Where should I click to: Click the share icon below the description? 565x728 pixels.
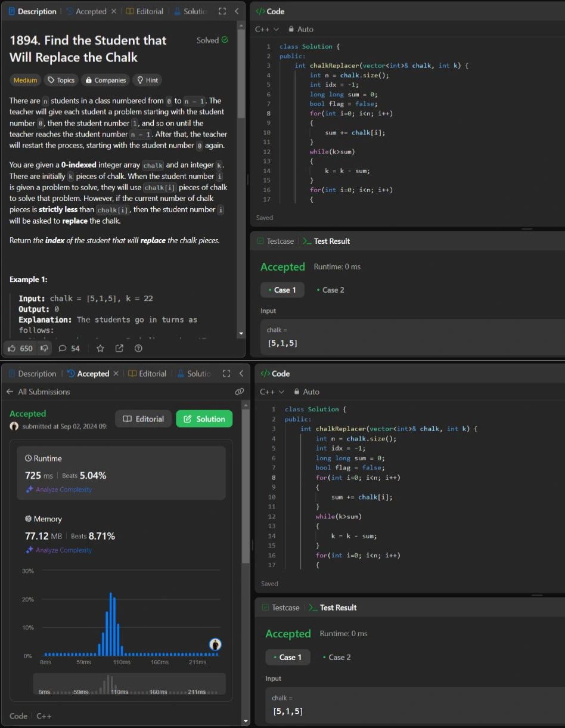coord(119,348)
